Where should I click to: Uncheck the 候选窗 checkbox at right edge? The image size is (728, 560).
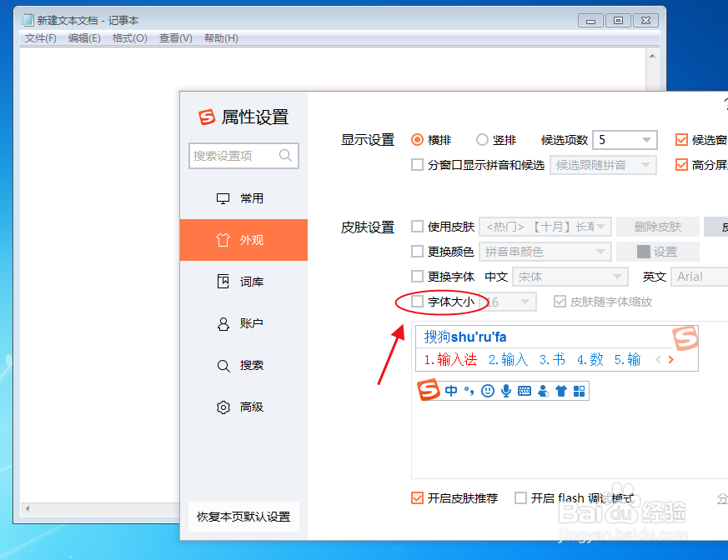click(681, 140)
